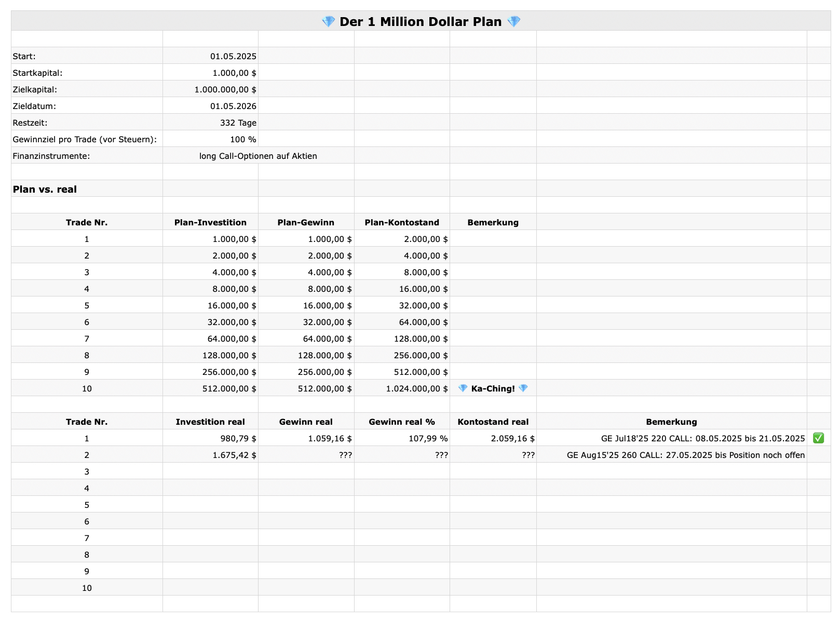Click the diamond icon right of the title
Screen dimensions: 840x621
coord(513,22)
